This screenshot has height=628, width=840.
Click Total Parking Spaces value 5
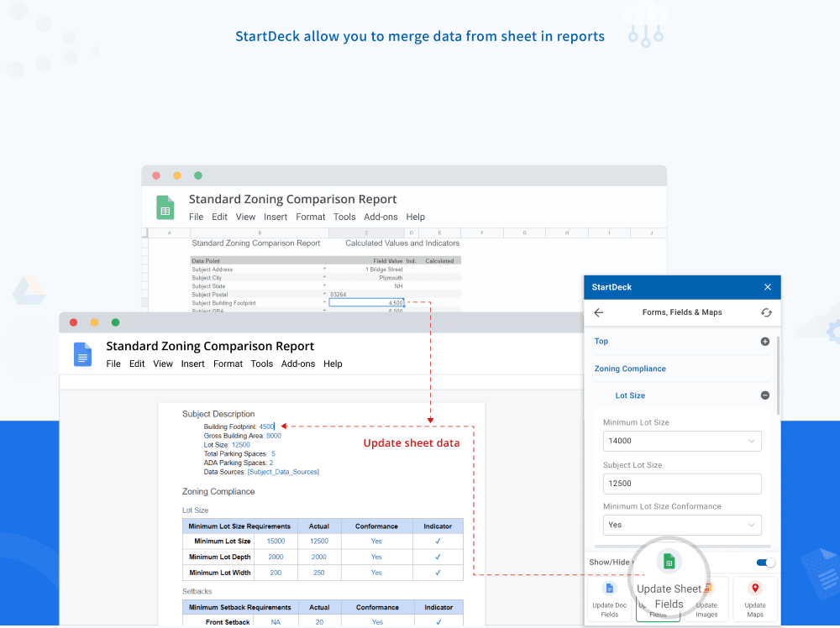[x=273, y=454]
